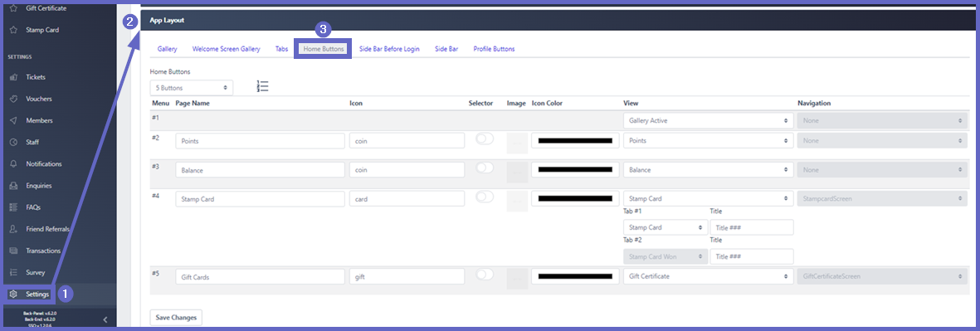
Task: Switch to the Tabs tab
Action: (x=282, y=49)
